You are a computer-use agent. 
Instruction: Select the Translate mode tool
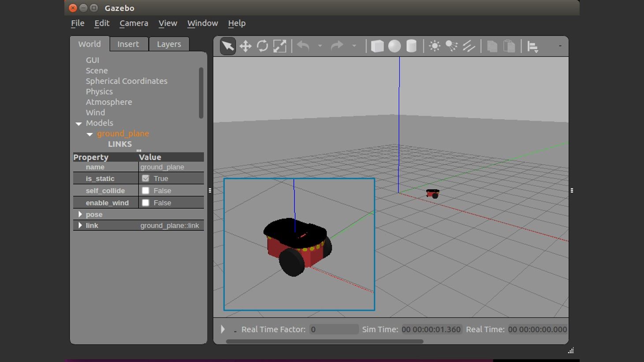246,46
